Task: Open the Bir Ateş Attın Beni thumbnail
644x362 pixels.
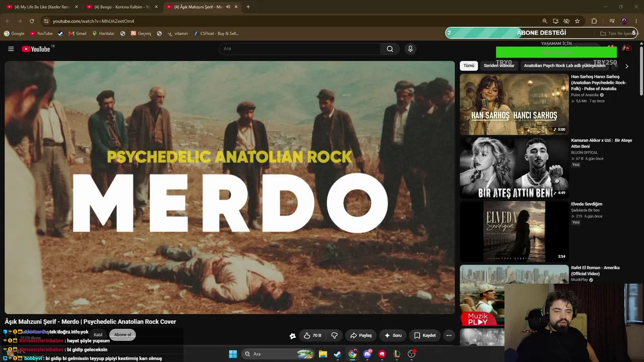Action: tap(514, 168)
